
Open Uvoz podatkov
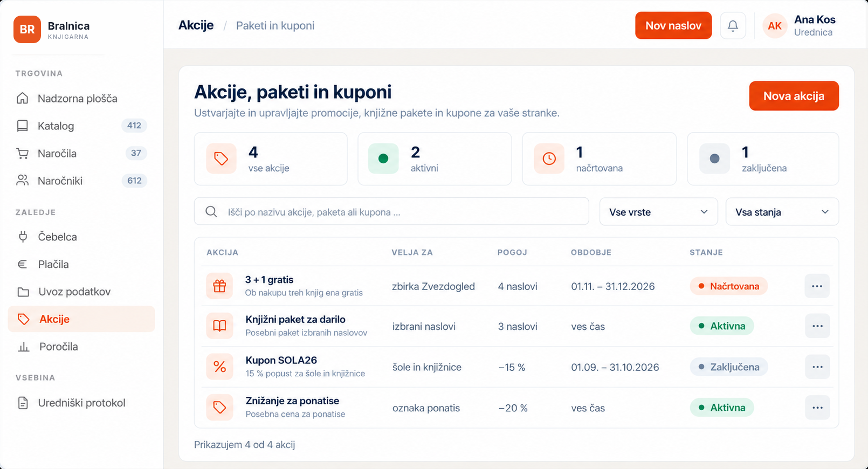[x=81, y=292]
